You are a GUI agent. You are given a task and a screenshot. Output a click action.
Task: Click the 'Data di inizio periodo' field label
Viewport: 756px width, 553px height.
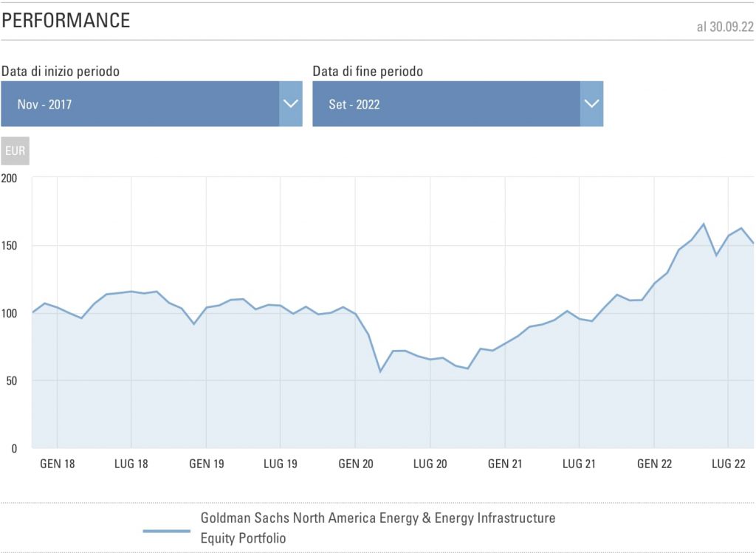(61, 71)
